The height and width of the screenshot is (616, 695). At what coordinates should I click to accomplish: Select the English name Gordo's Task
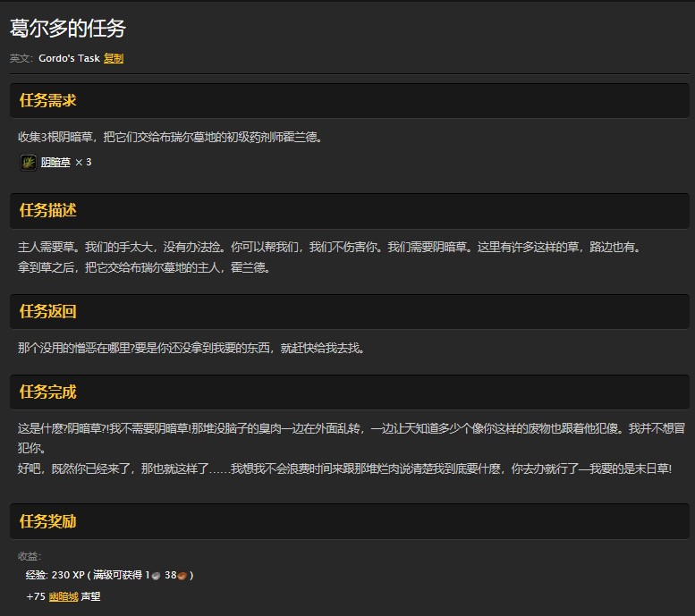pyautogui.click(x=69, y=58)
